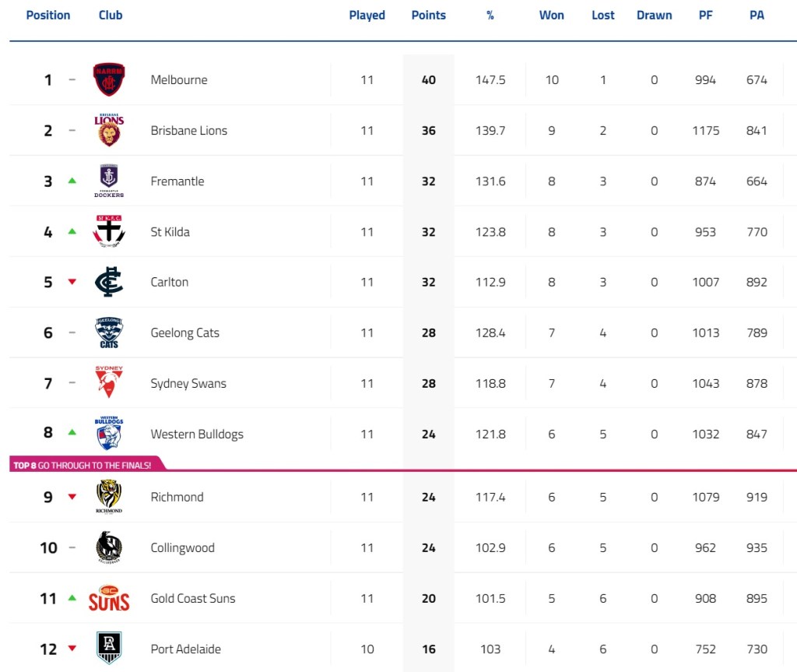The width and height of the screenshot is (797, 672).
Task: Click the Richmond tiger logo
Action: 109,497
